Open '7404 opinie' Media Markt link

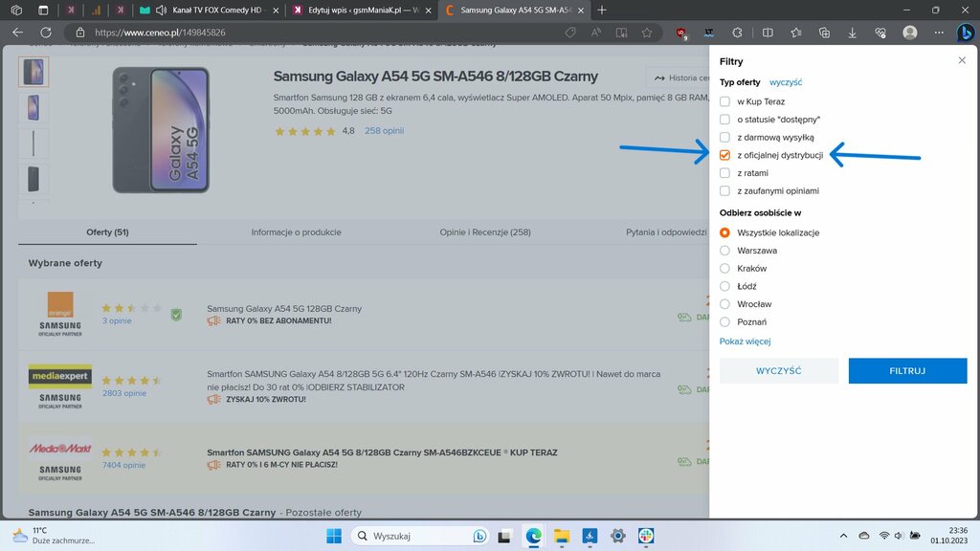[123, 465]
